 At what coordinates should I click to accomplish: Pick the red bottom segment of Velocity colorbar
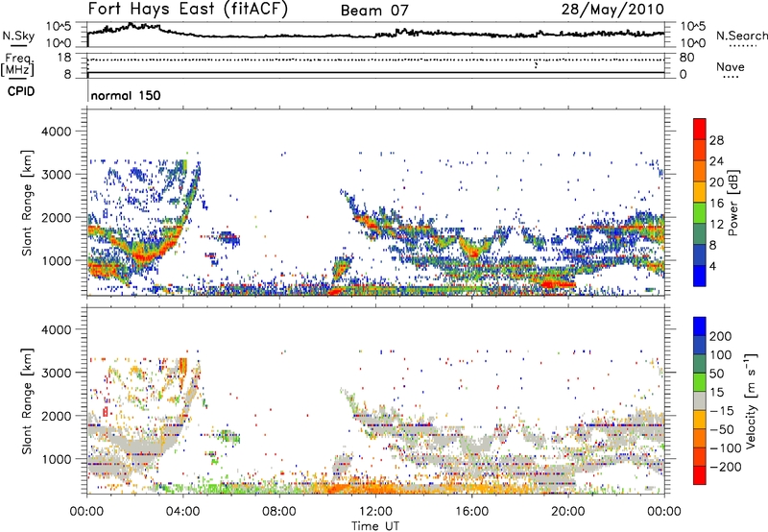[x=700, y=475]
